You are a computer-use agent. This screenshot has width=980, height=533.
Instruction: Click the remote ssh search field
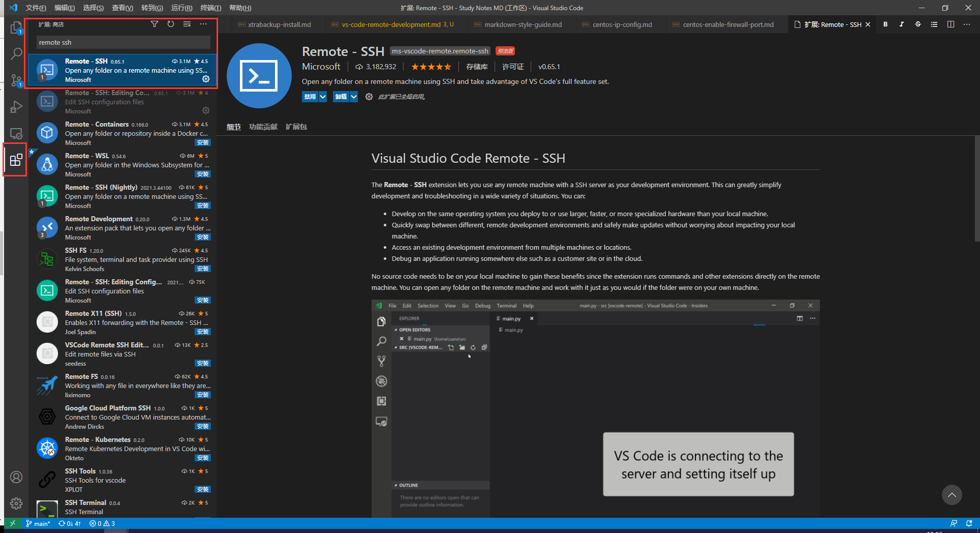click(123, 42)
